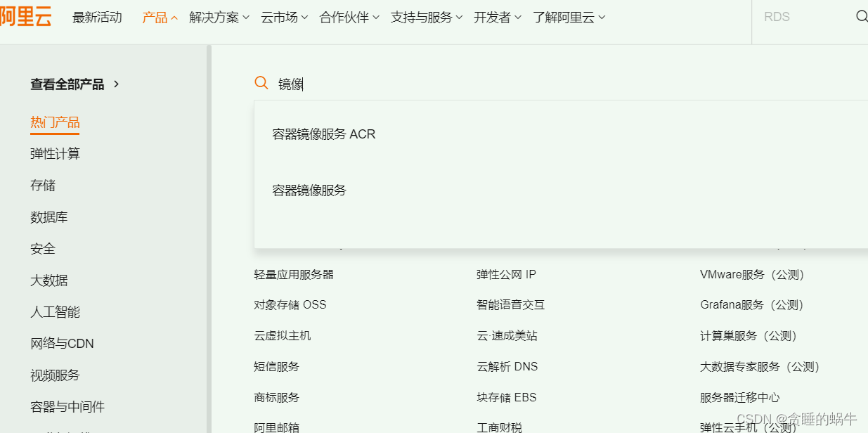Open 商标服务 product link
Viewport: 868px width, 433px height.
277,397
